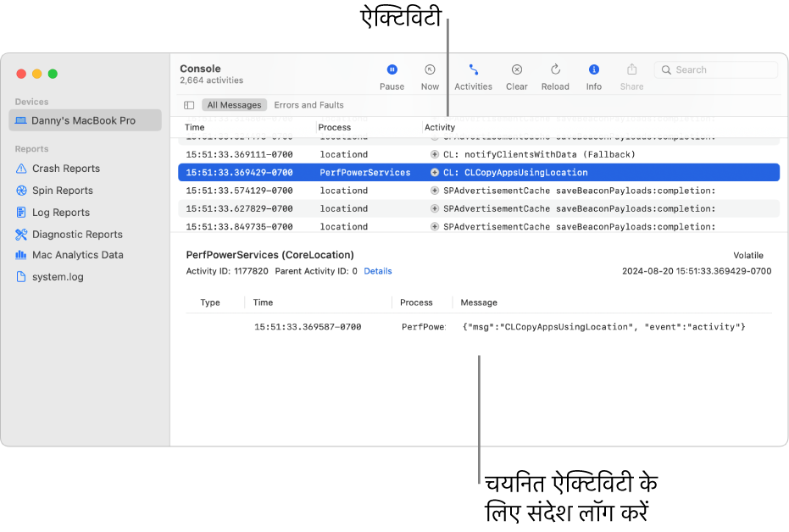The image size is (789, 532).
Task: Switch to Errors and Faults filter
Action: tap(309, 105)
